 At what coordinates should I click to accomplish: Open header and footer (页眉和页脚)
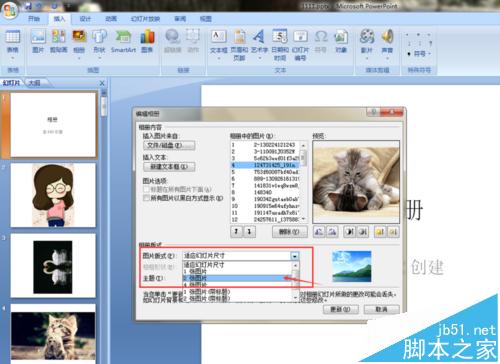click(239, 45)
